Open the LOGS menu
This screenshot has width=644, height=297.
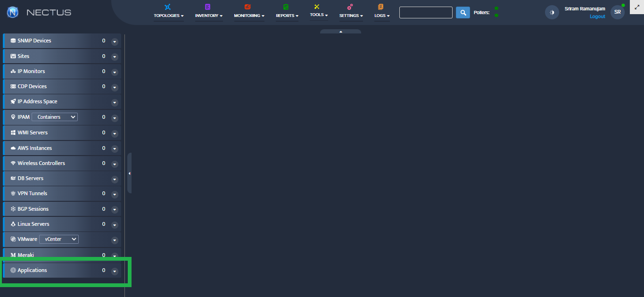[382, 16]
